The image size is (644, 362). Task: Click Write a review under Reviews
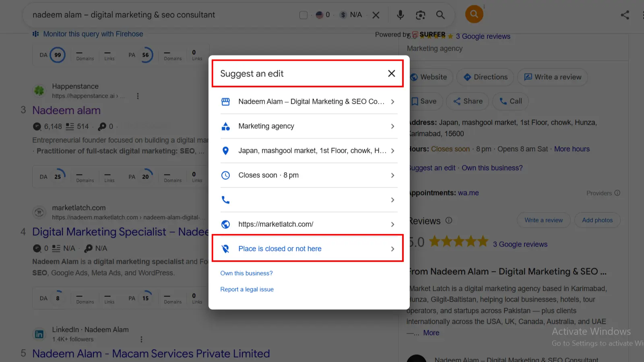(543, 220)
